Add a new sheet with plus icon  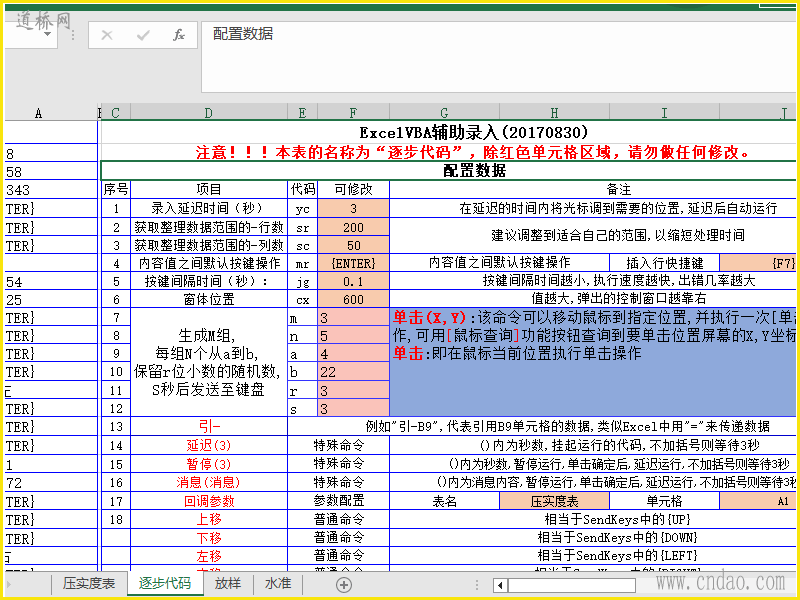point(344,585)
